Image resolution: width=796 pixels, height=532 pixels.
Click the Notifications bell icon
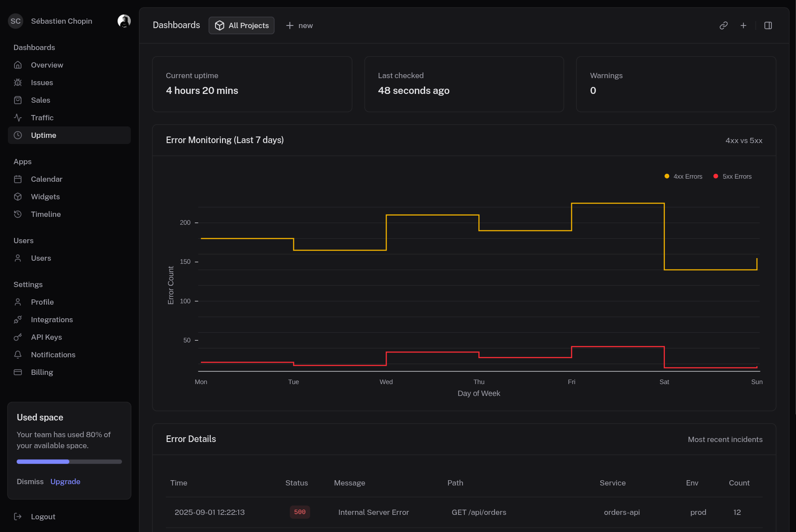tap(18, 355)
